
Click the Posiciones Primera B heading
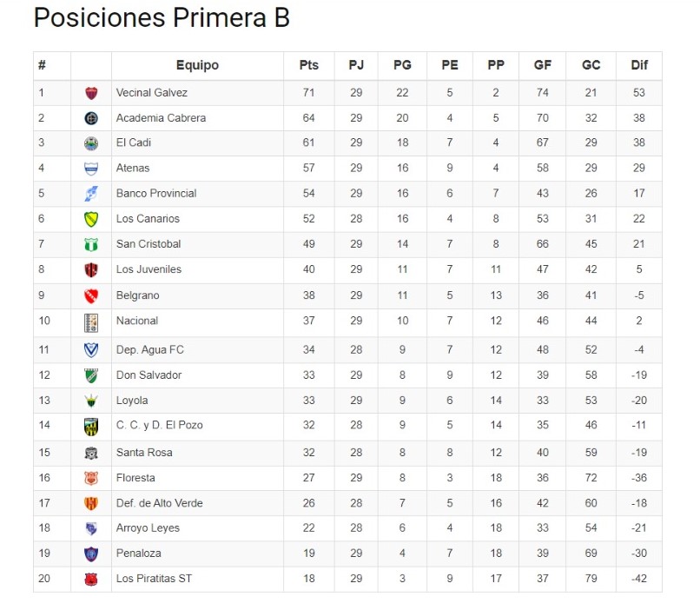pyautogui.click(x=162, y=18)
